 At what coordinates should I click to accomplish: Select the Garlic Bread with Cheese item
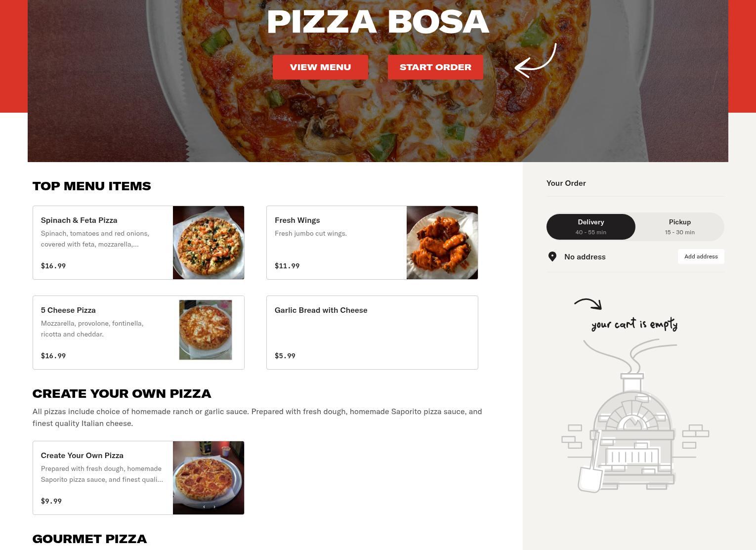click(x=372, y=333)
